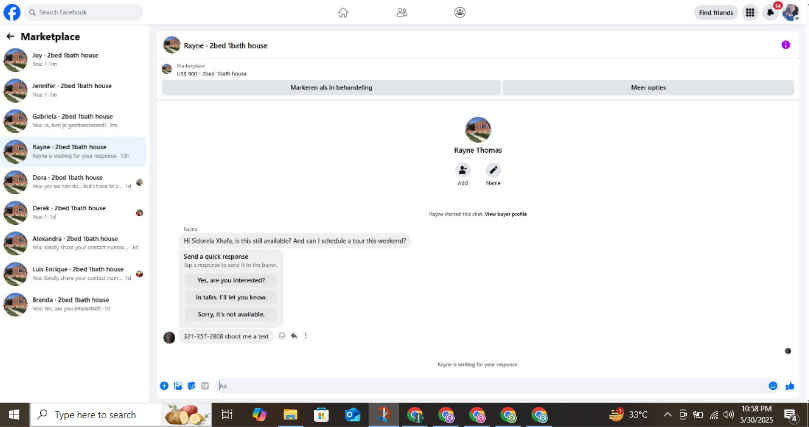This screenshot has width=809, height=427.
Task: Open the Brenda - 2bed 1bath house chat
Action: click(x=73, y=304)
